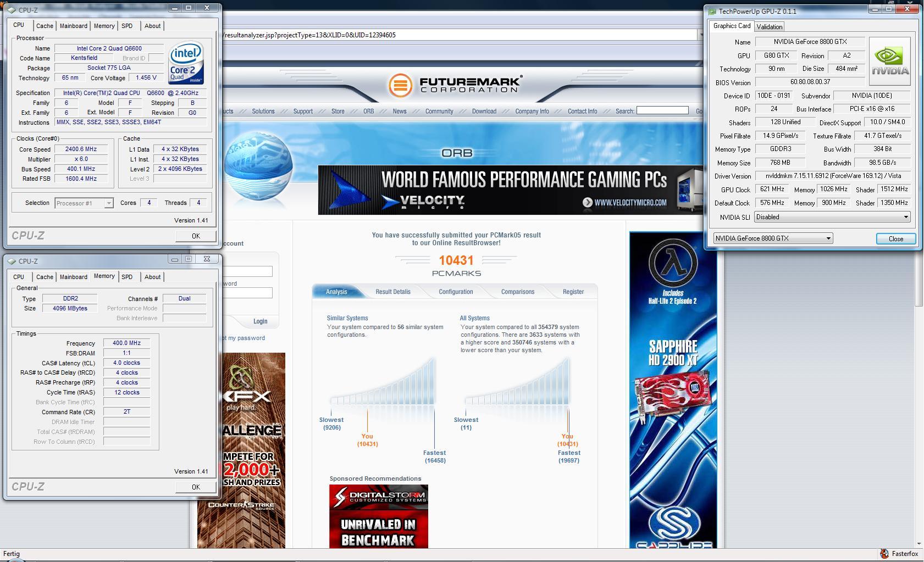924x562 pixels.
Task: Click the Login button
Action: point(261,321)
